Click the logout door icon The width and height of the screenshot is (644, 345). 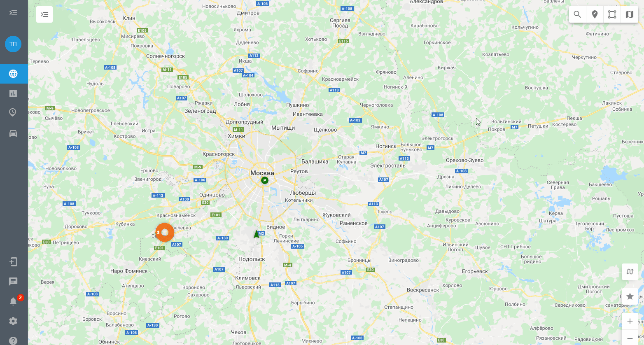coord(13,262)
